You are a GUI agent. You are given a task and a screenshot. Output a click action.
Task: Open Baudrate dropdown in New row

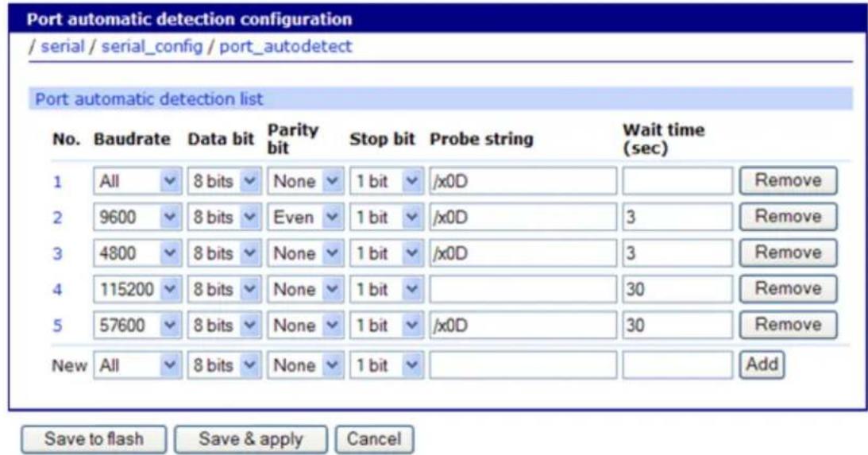point(137,365)
